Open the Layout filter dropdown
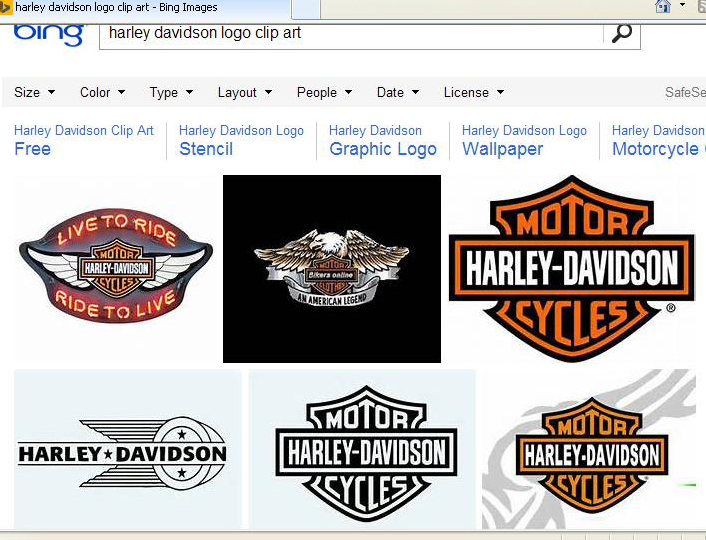 tap(245, 92)
